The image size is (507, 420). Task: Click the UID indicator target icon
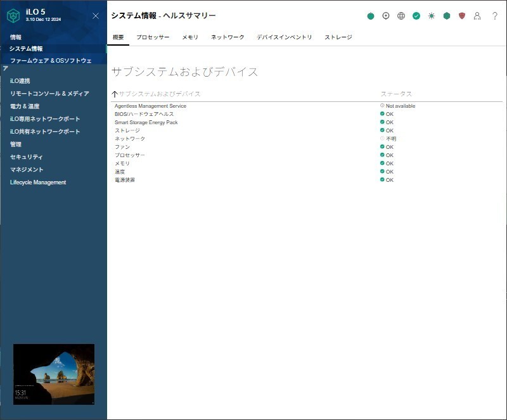coord(386,16)
